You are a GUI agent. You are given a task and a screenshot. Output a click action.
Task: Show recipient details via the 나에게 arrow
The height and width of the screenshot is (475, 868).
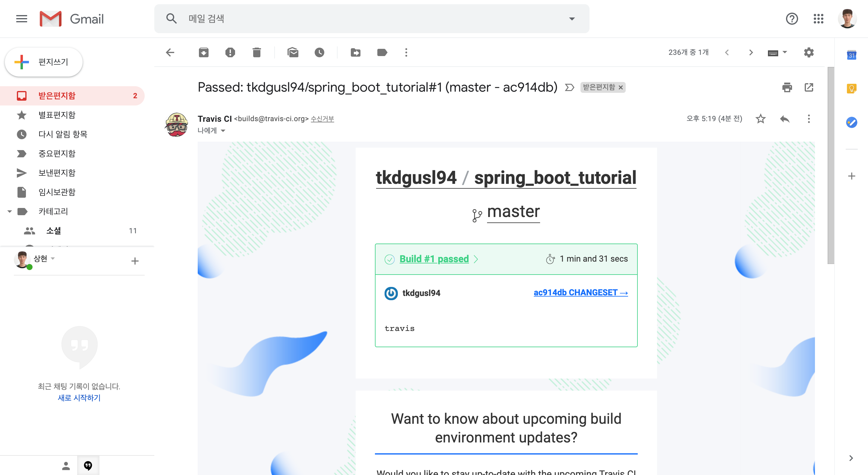(x=223, y=131)
